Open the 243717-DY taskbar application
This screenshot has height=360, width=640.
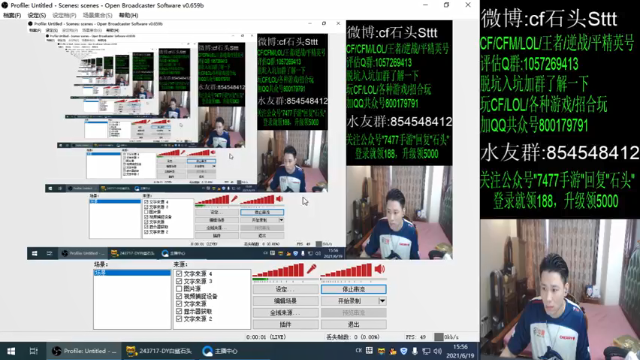159,351
